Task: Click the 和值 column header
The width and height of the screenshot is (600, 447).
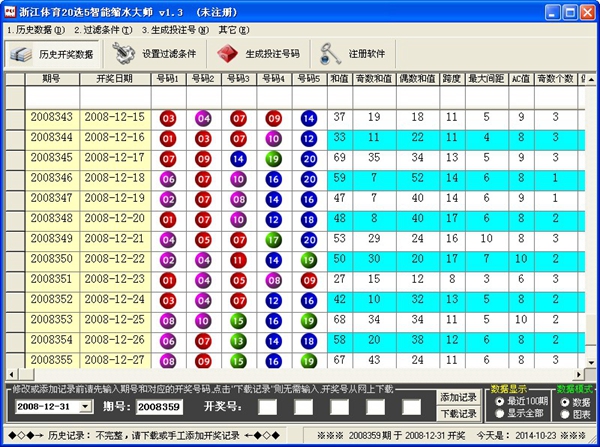Action: point(340,79)
